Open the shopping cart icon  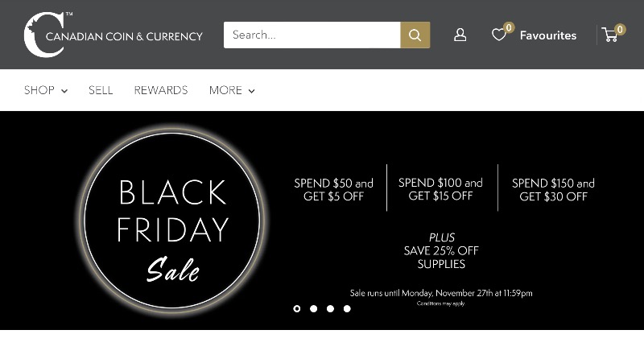click(x=610, y=35)
